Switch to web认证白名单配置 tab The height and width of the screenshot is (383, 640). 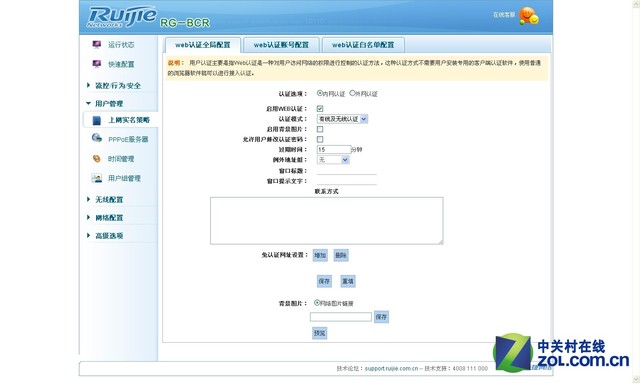point(363,45)
